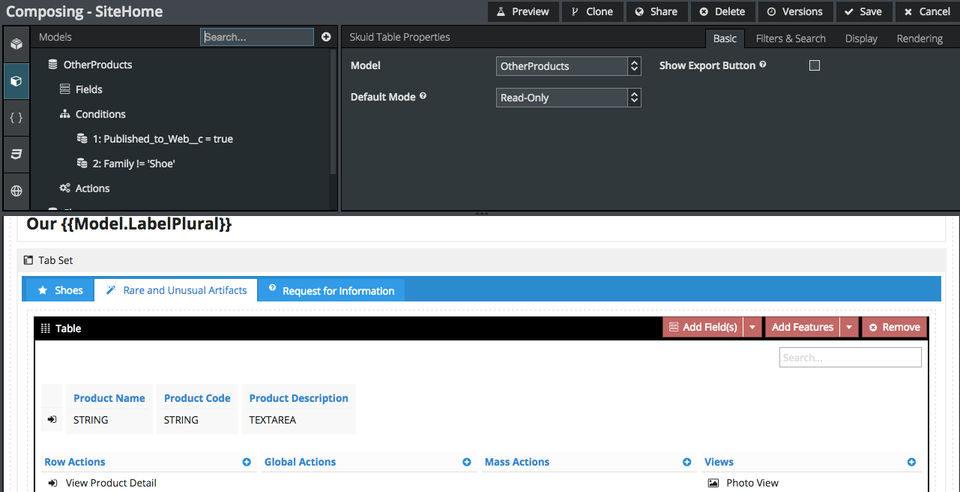Add a new Mass Action plus icon

[687, 462]
